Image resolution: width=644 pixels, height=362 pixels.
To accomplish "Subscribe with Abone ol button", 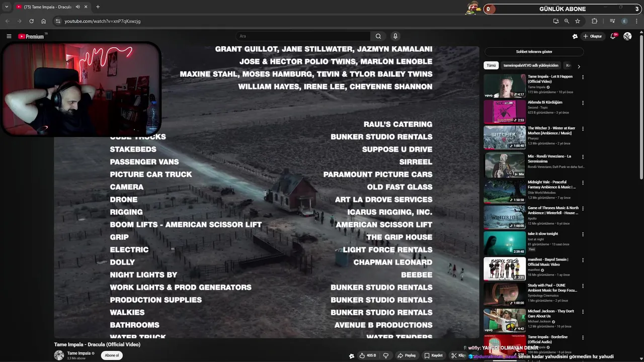I will 112,355.
